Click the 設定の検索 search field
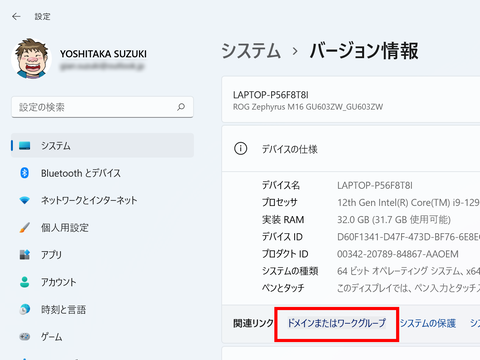Image resolution: width=480 pixels, height=360 pixels. pyautogui.click(x=102, y=107)
